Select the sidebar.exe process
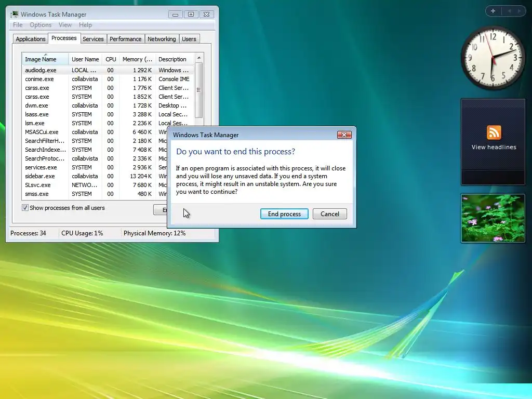This screenshot has height=399, width=532. coord(95,176)
